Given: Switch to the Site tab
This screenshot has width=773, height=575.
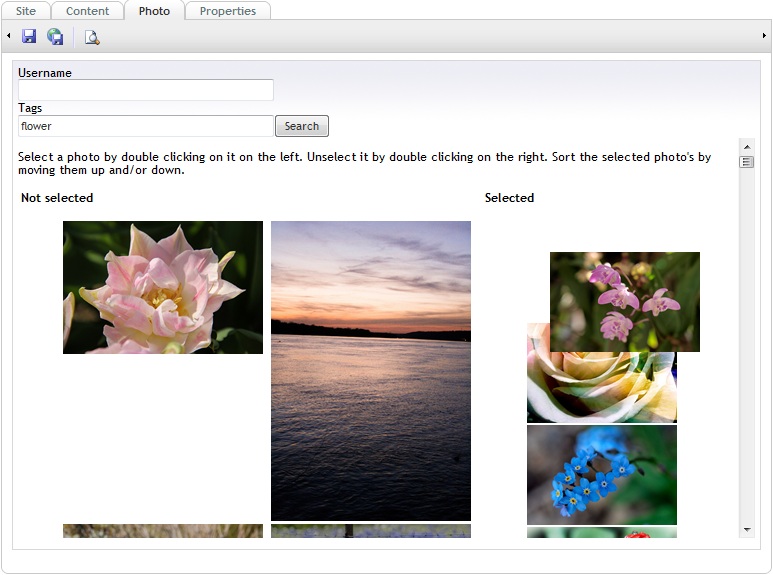Looking at the screenshot, I should tap(26, 11).
